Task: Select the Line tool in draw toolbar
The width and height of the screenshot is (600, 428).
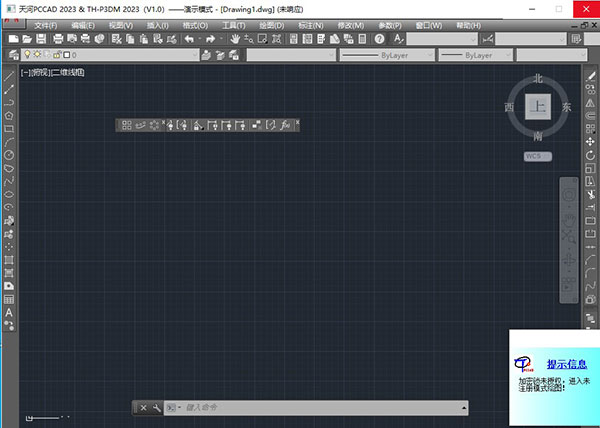Action: [9, 76]
